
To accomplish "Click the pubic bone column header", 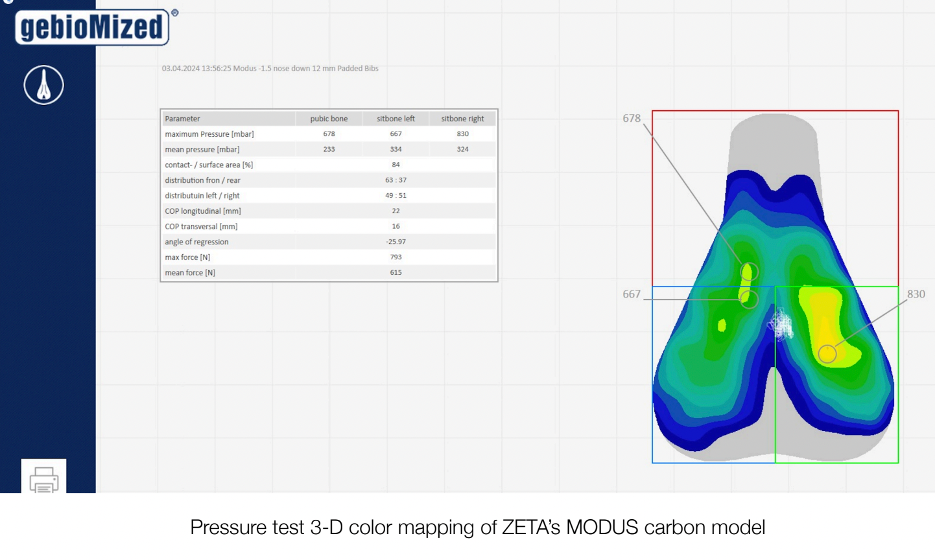I will click(329, 119).
